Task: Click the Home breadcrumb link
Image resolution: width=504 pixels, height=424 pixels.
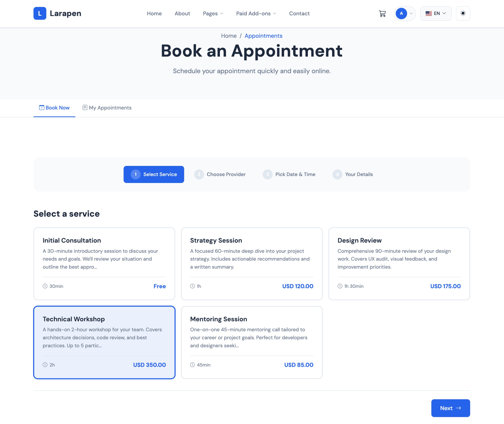Action: (x=229, y=36)
